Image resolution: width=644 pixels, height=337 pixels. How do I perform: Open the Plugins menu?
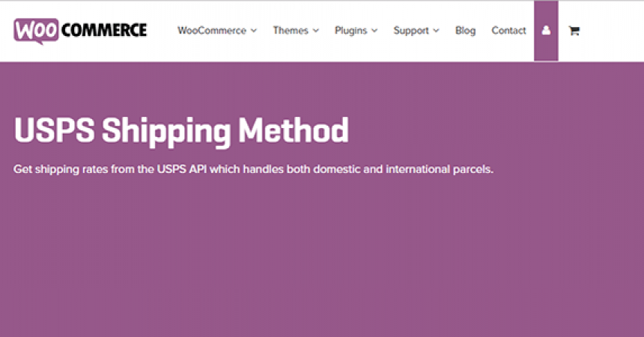[350, 31]
